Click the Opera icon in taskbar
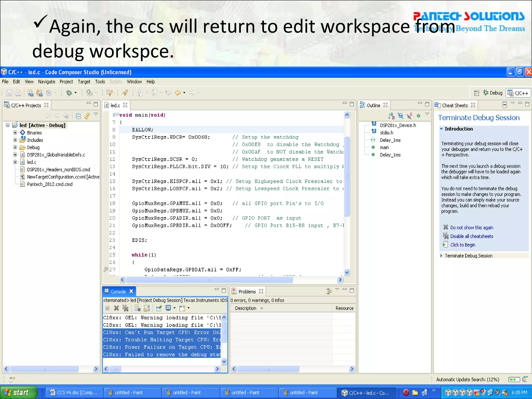532x399 pixels. [406, 393]
